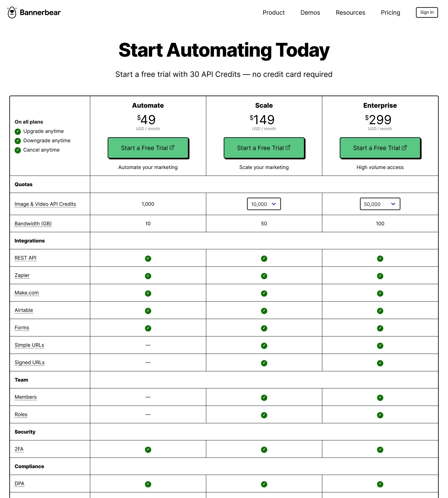Click the green check icon beside Upgrade anytime

click(18, 132)
